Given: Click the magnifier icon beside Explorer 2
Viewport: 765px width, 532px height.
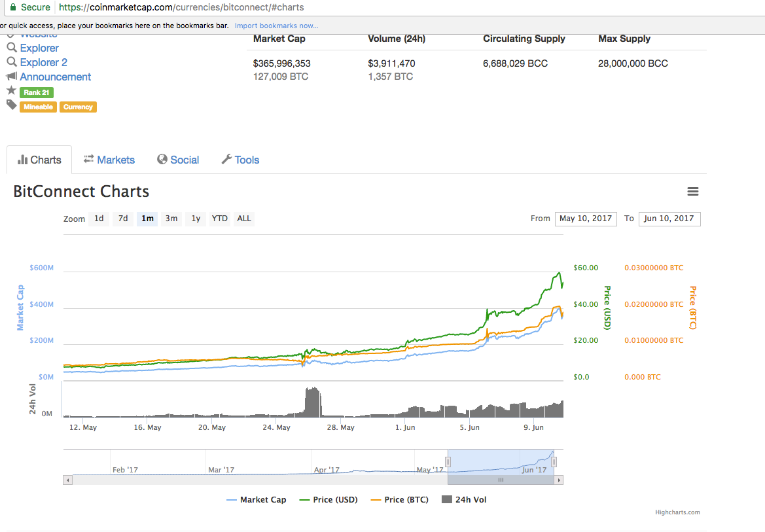Looking at the screenshot, I should tap(12, 62).
